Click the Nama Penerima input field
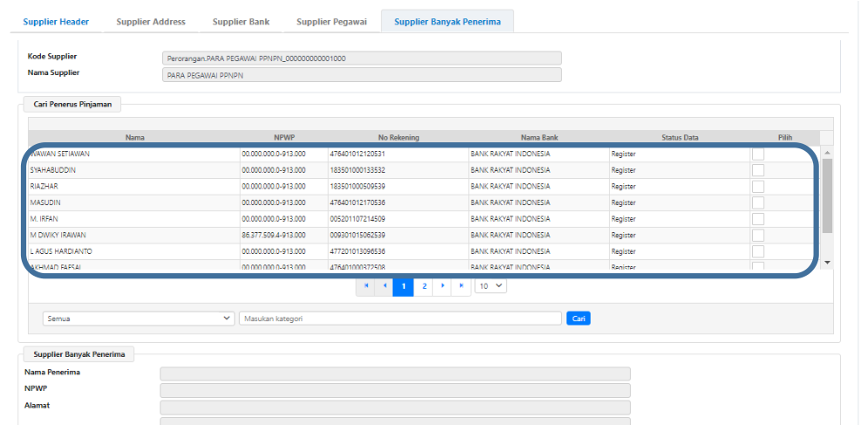 [x=394, y=374]
